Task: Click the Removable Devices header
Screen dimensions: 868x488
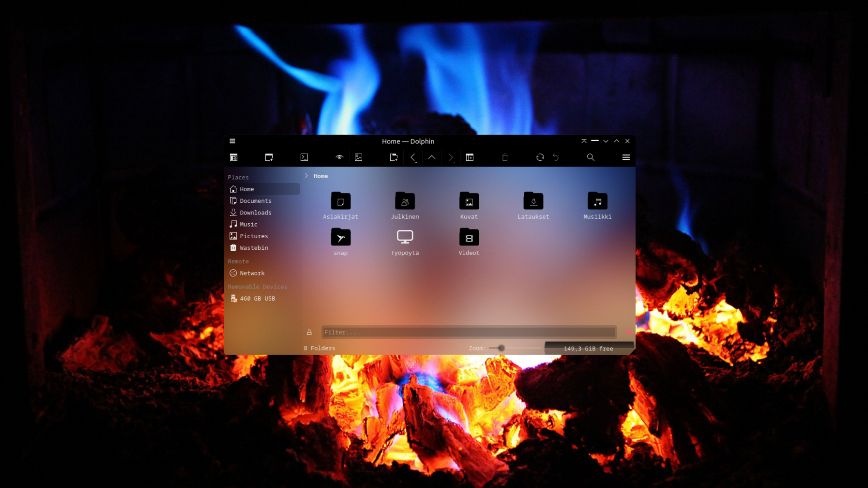Action: click(x=258, y=287)
